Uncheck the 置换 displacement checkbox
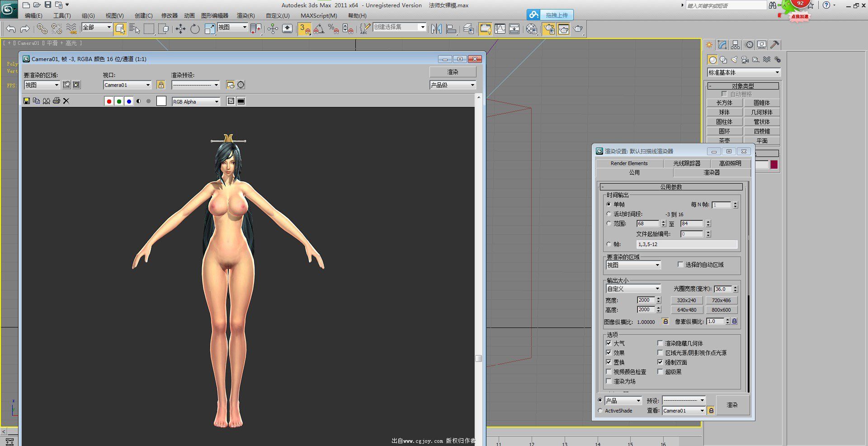The width and height of the screenshot is (868, 446). click(609, 362)
